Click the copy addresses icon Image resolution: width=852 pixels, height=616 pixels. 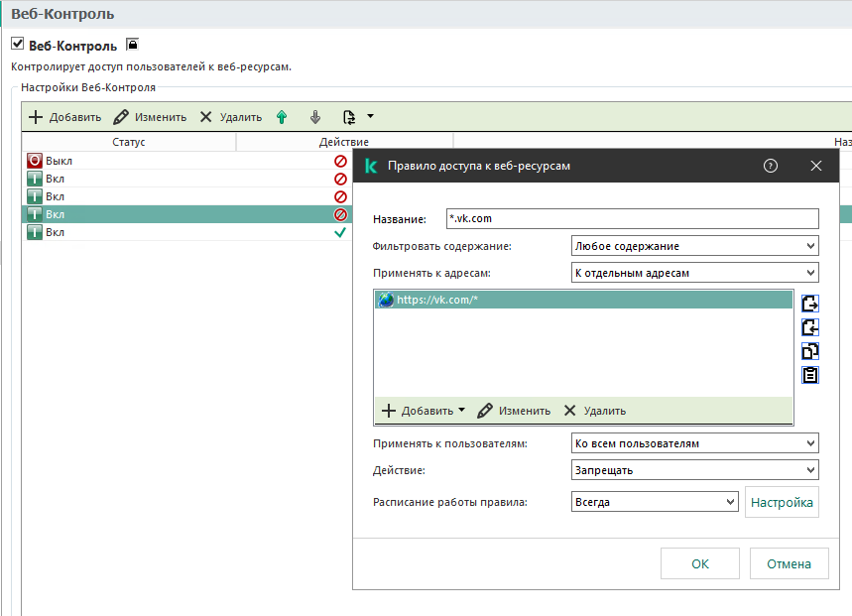(810, 351)
